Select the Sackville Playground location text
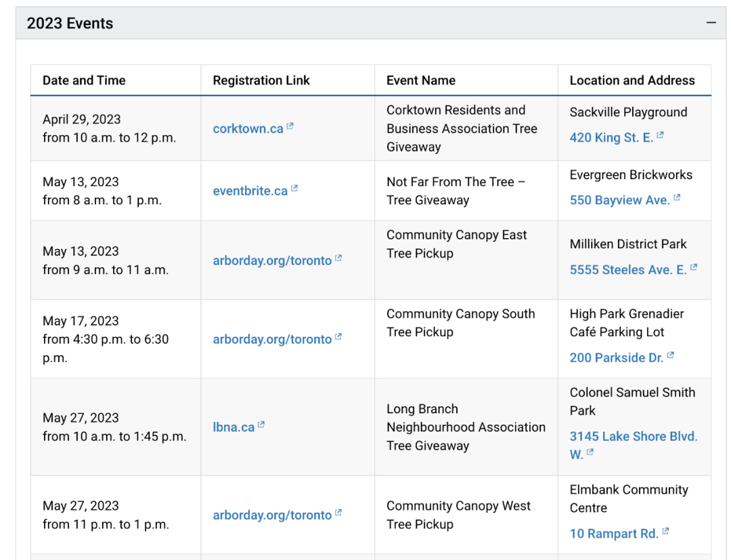This screenshot has height=560, width=731. point(628,112)
